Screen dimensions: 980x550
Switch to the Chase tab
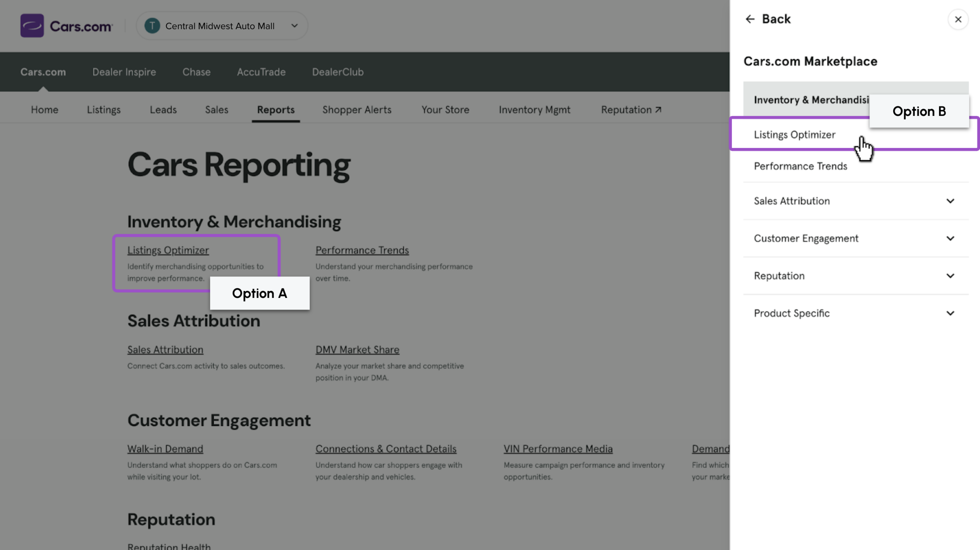pyautogui.click(x=196, y=72)
